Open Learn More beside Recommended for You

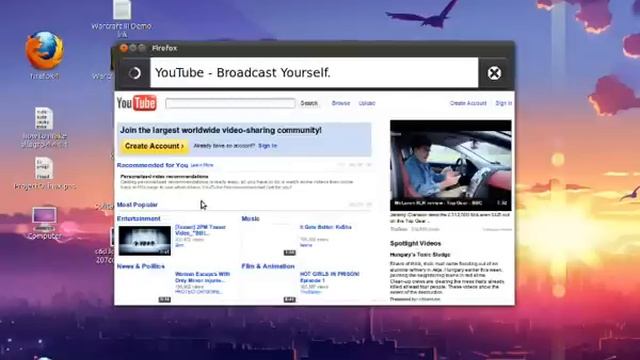coord(202,165)
